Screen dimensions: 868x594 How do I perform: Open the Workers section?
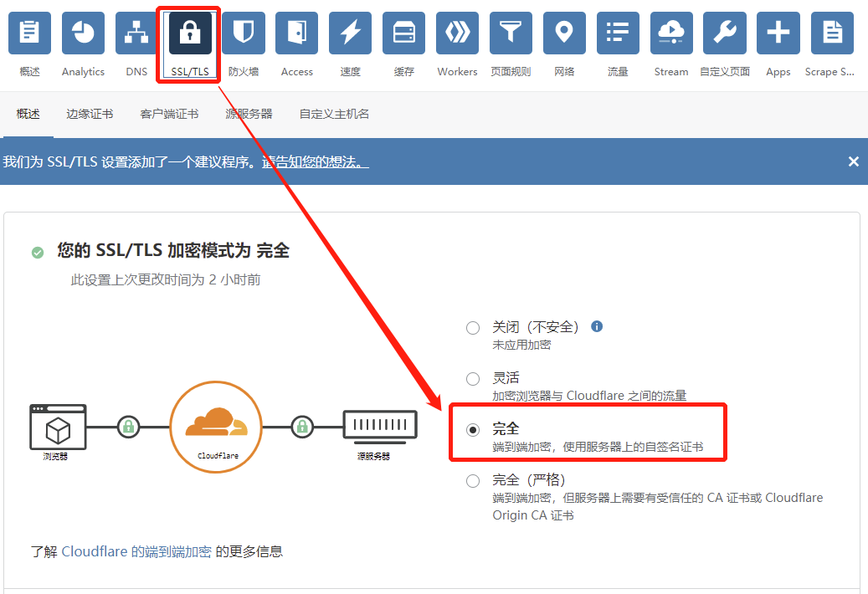(457, 33)
